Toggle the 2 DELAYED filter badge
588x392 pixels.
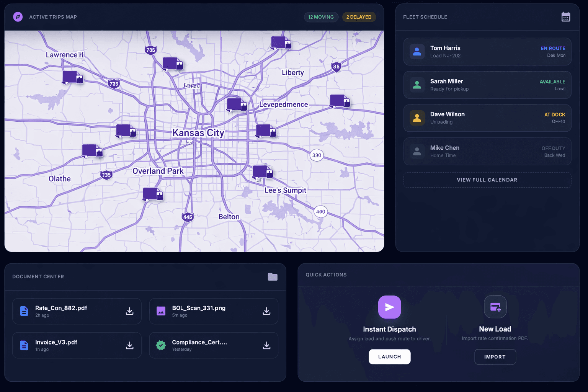(x=359, y=17)
